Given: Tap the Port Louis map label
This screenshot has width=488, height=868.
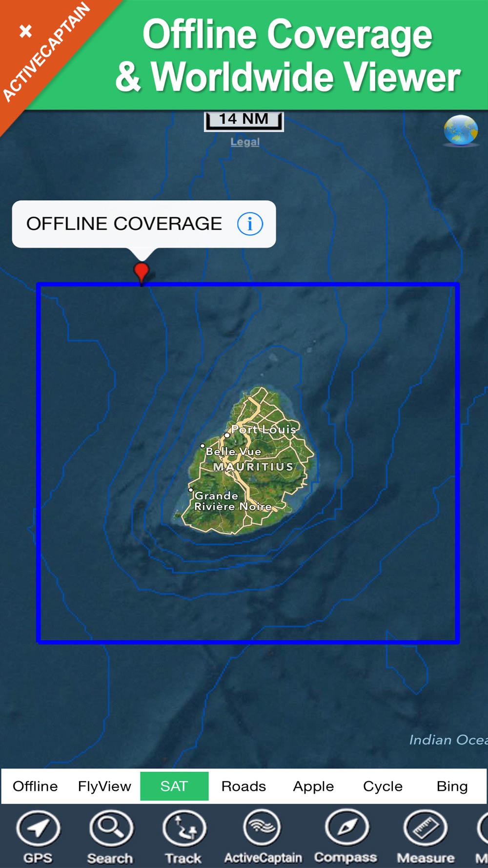Looking at the screenshot, I should [x=264, y=430].
